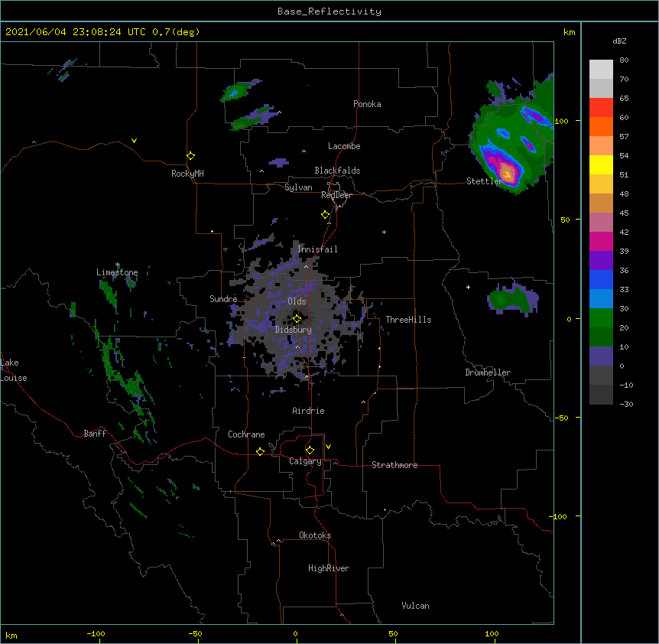
Task: Click the Limestone label
Action: coord(117,272)
